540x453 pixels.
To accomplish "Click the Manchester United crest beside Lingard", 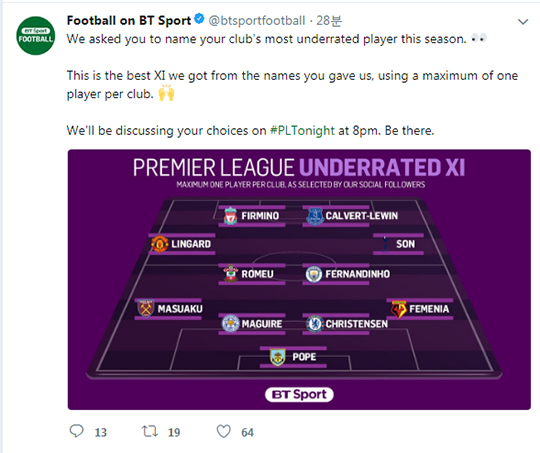I will pos(160,244).
